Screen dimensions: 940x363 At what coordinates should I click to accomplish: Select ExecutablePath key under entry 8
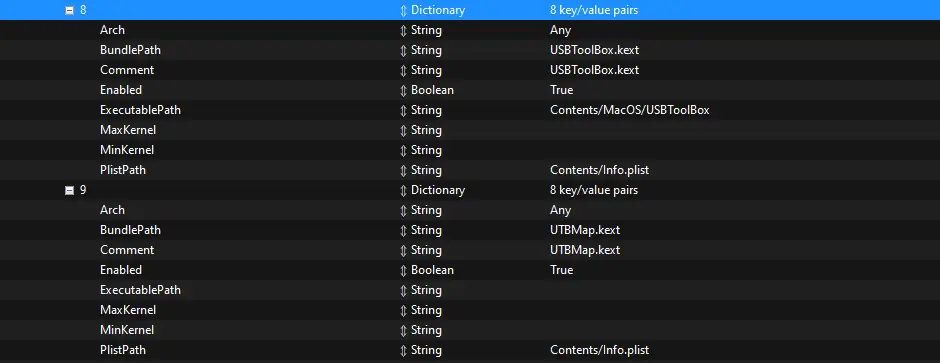pos(140,110)
